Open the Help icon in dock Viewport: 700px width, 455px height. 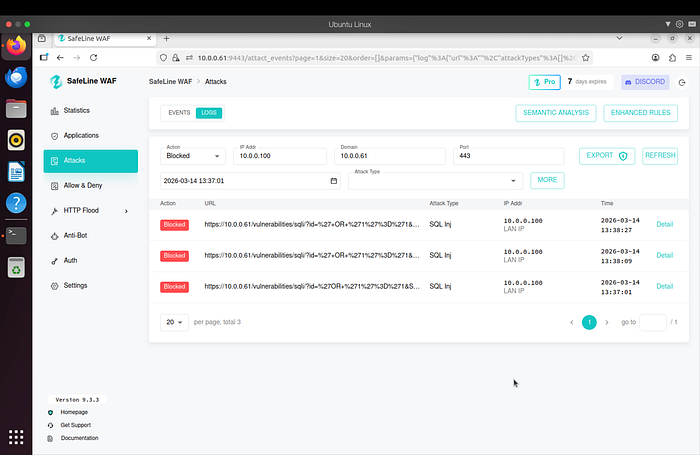point(16,203)
